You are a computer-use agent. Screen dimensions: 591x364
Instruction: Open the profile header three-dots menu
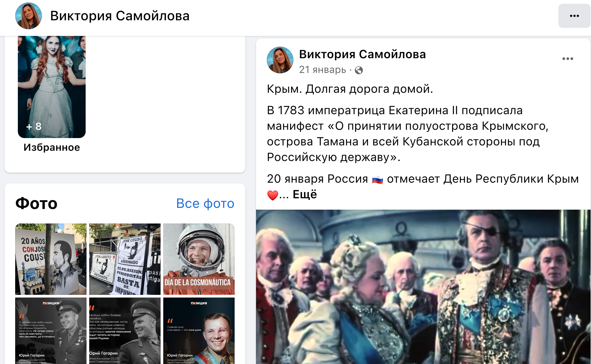(x=574, y=16)
